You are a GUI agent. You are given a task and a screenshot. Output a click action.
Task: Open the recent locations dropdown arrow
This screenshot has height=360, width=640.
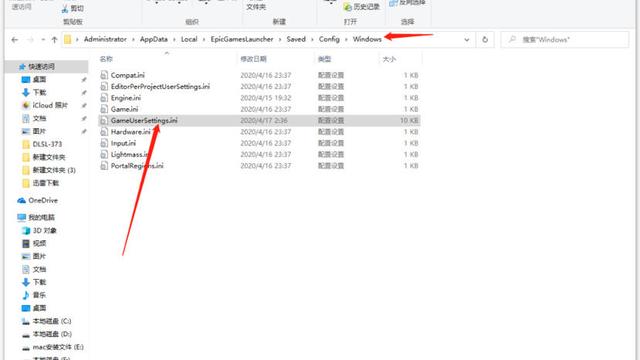(43, 40)
